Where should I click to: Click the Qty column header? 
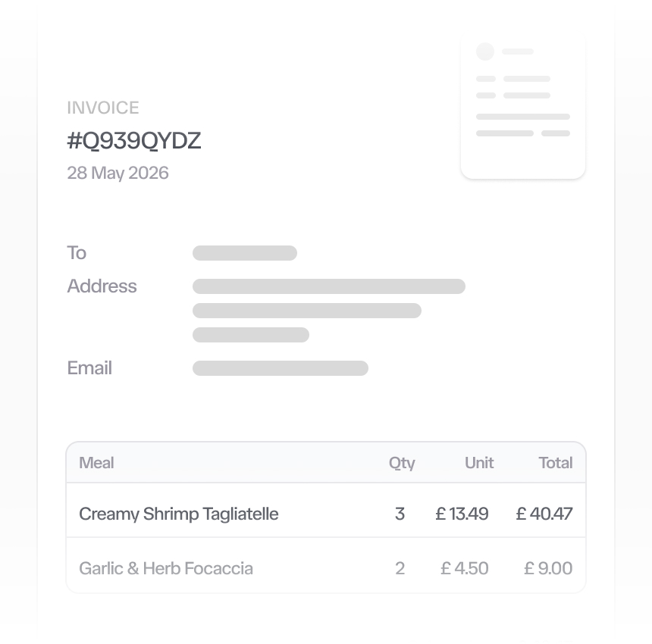(x=402, y=463)
